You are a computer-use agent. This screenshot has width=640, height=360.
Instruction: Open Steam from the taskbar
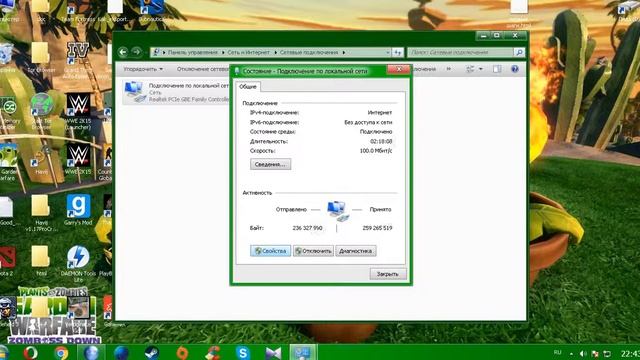point(152,353)
